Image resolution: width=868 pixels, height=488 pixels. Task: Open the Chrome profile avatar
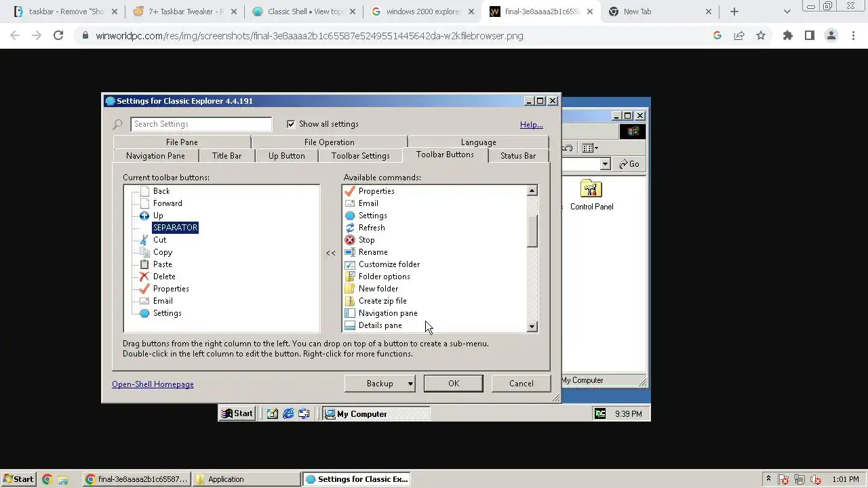831,36
